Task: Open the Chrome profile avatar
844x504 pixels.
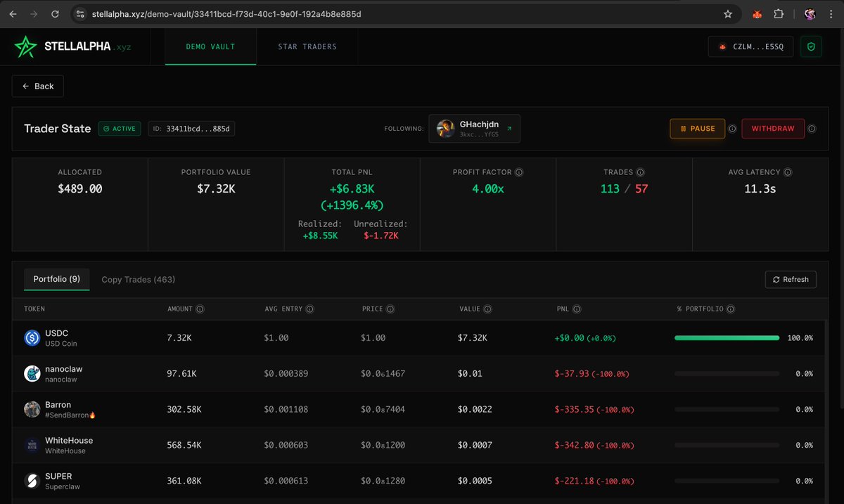Action: tap(810, 14)
